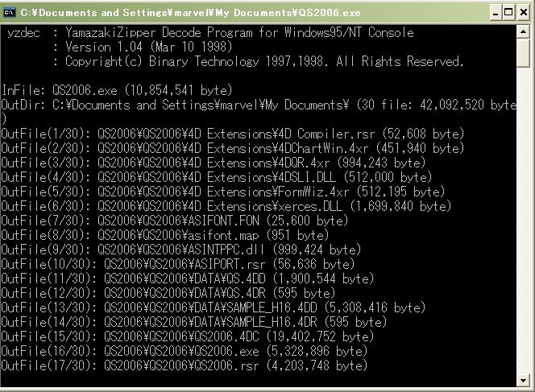This screenshot has height=392, width=535.
Task: Maximize the QS2006.exe console window
Action: [x=508, y=13]
